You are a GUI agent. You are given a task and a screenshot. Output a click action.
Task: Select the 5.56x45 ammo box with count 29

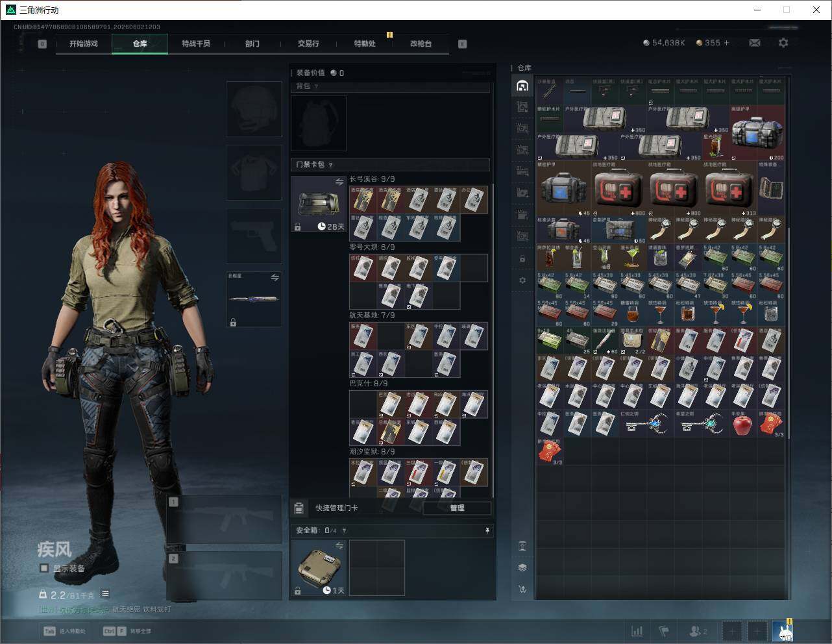point(606,313)
